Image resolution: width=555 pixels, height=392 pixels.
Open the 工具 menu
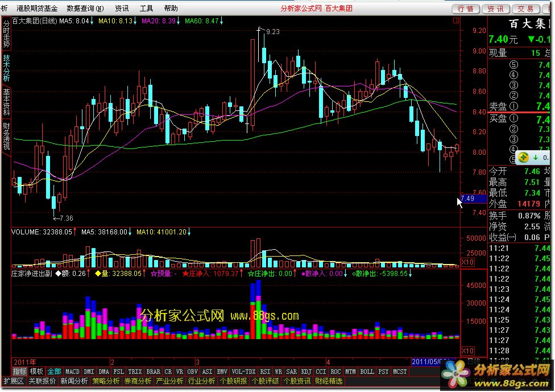point(146,8)
